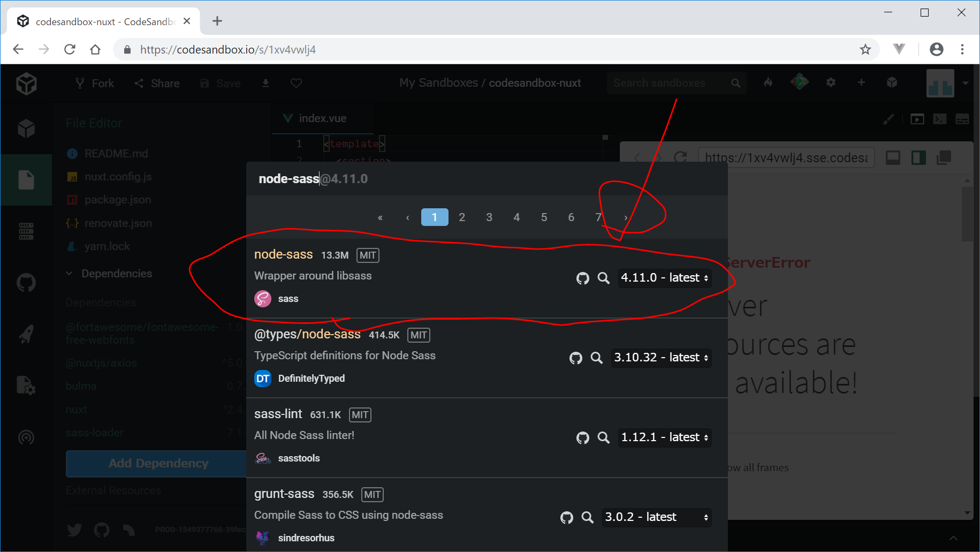Click the like heart icon in header
This screenshot has width=980, height=552.
coord(296,83)
